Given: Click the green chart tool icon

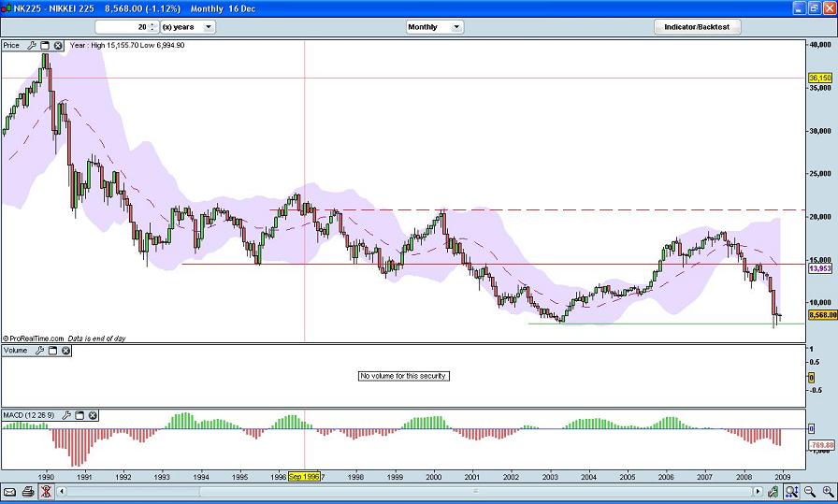Looking at the screenshot, I should (x=773, y=492).
